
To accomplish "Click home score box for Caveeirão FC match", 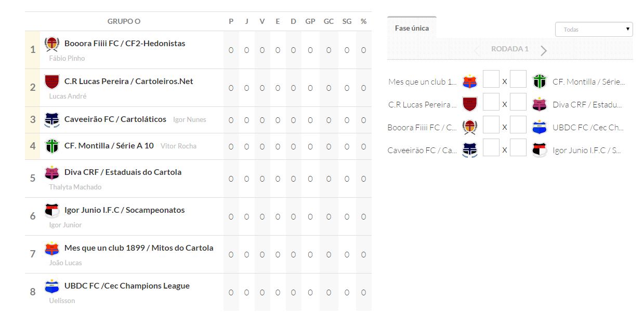I will (x=491, y=148).
